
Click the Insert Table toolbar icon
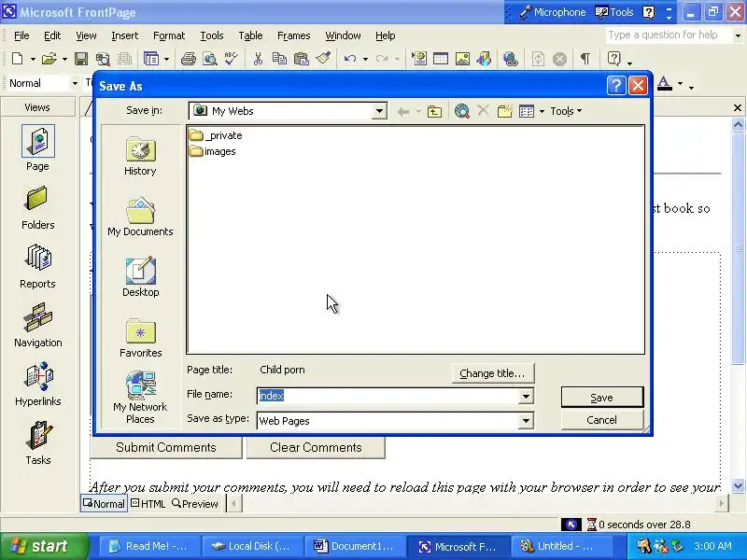tap(441, 59)
